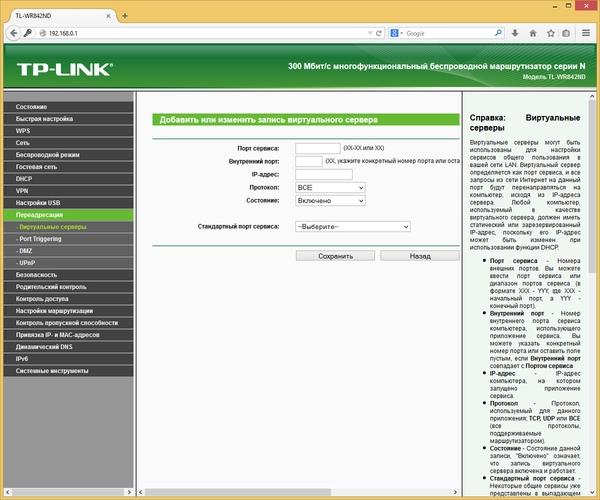Open the downloads arrow icon

tap(515, 33)
